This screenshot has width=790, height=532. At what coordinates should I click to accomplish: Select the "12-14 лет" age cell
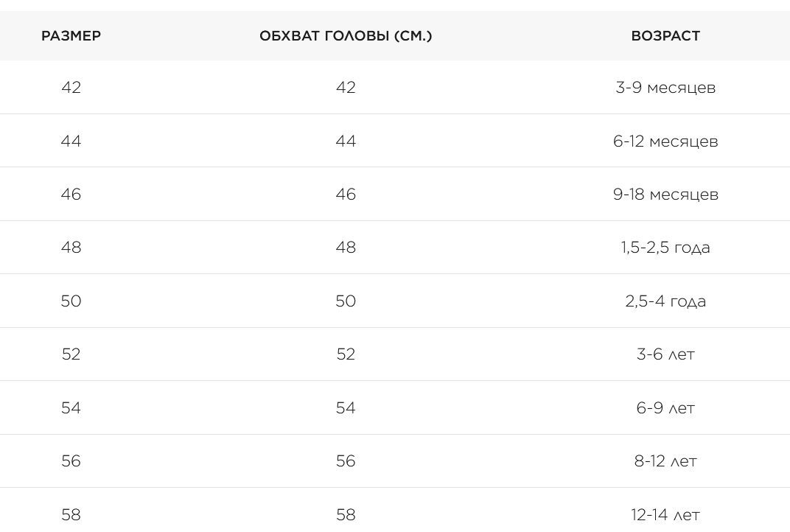[x=665, y=514]
